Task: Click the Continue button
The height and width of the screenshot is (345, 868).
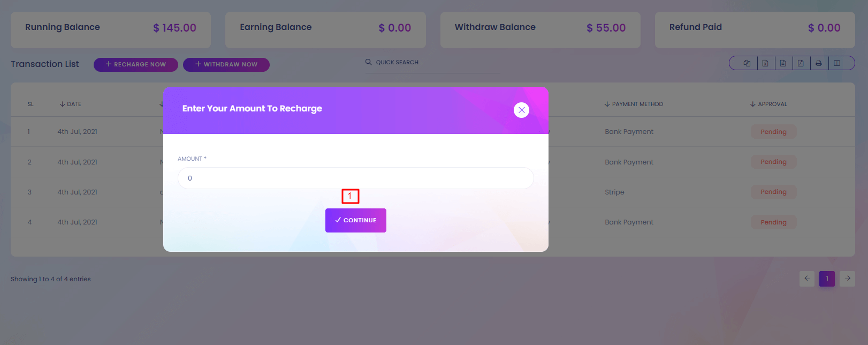Action: (355, 220)
